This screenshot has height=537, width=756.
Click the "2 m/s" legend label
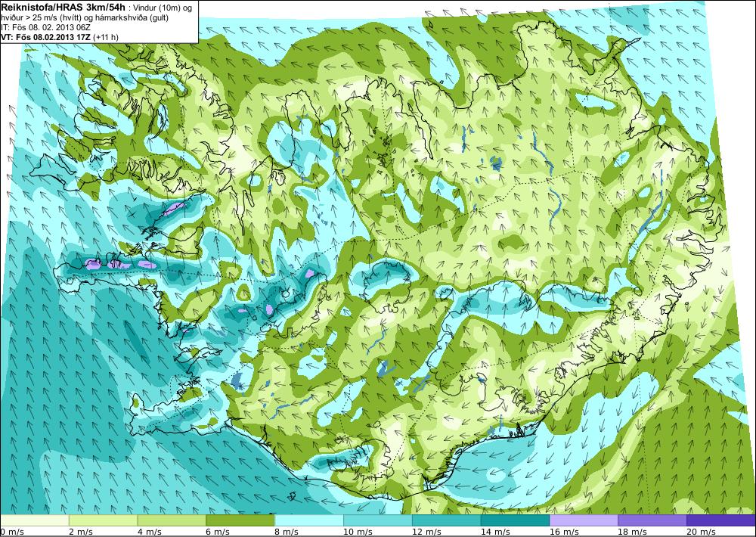click(x=82, y=532)
